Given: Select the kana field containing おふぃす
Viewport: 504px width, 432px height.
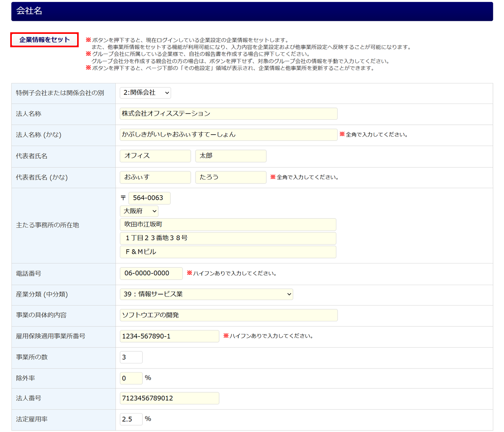Looking at the screenshot, I should [155, 177].
